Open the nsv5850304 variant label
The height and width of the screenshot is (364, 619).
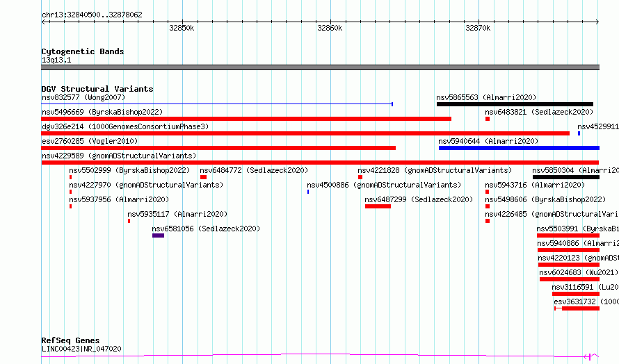(x=576, y=170)
